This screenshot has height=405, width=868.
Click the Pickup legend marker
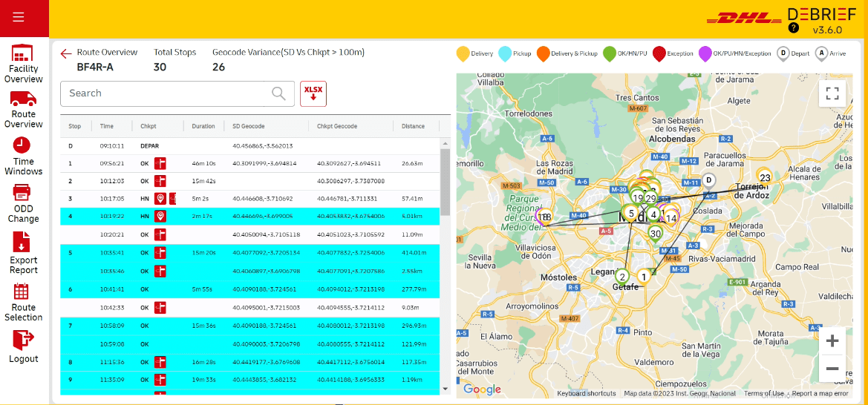(505, 53)
